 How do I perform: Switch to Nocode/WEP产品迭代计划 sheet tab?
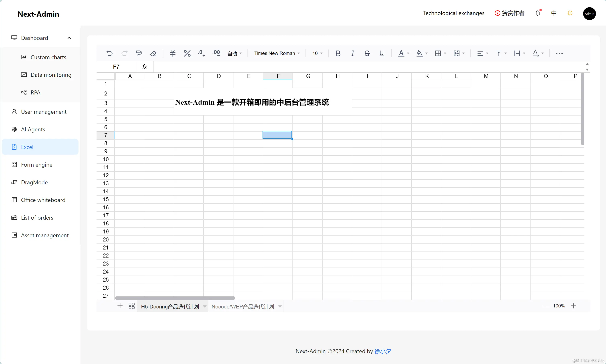242,307
